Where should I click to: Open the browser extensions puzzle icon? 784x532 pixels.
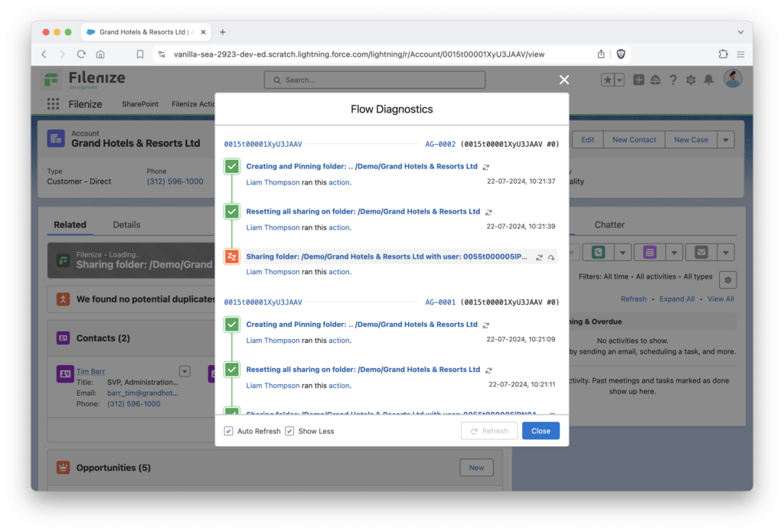pyautogui.click(x=723, y=54)
